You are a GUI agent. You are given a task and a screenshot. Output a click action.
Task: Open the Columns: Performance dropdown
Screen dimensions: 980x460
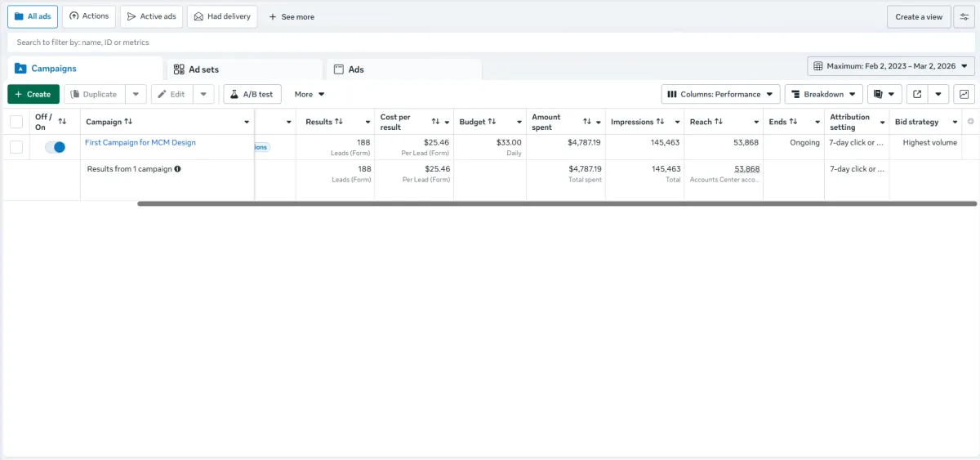point(720,94)
